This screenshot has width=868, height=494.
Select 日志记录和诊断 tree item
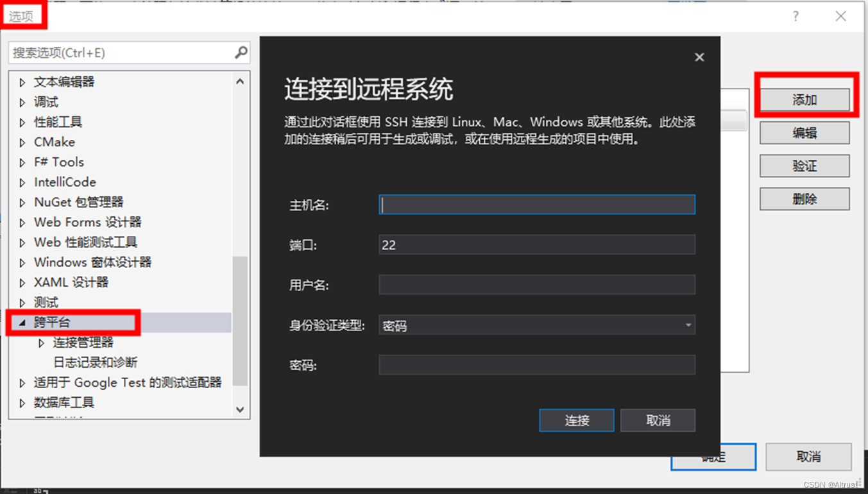click(95, 362)
